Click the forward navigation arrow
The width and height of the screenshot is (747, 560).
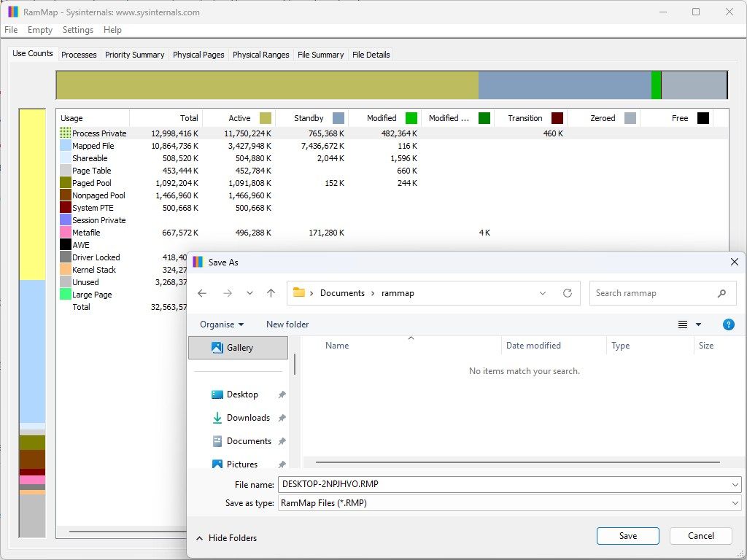click(x=228, y=293)
